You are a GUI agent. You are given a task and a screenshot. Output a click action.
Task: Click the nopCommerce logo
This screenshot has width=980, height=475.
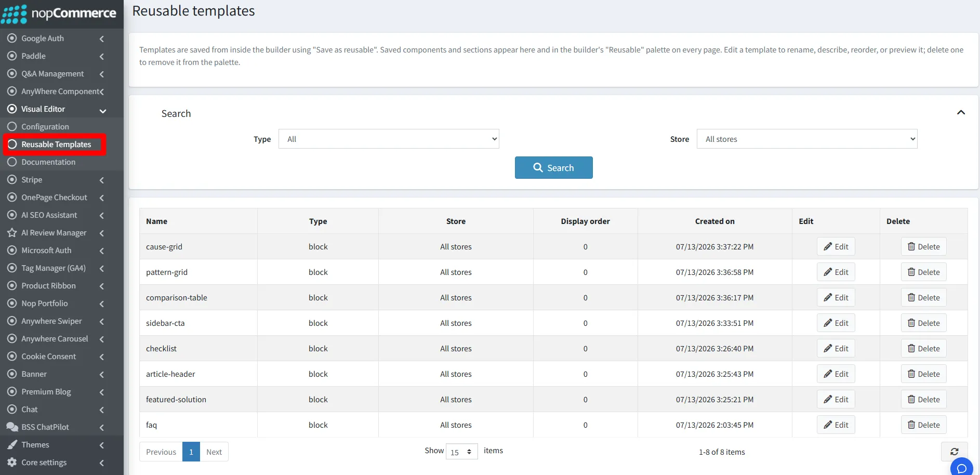(x=59, y=14)
